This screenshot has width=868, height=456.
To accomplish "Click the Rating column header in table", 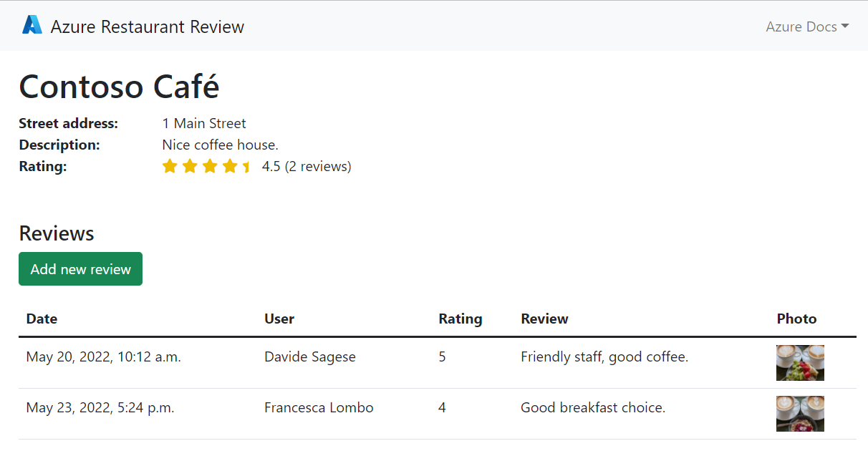I will click(460, 319).
